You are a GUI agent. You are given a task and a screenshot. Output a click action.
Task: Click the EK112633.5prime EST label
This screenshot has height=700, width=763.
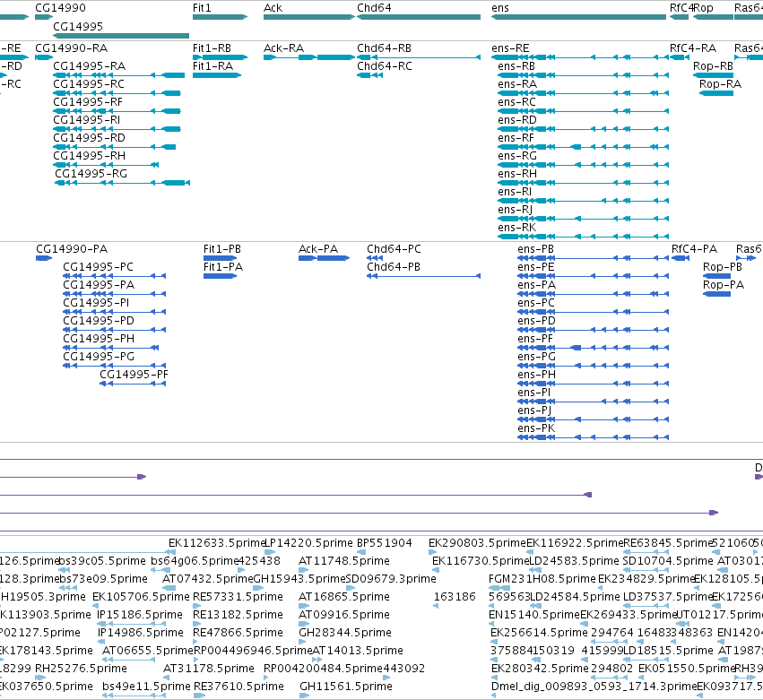217,543
